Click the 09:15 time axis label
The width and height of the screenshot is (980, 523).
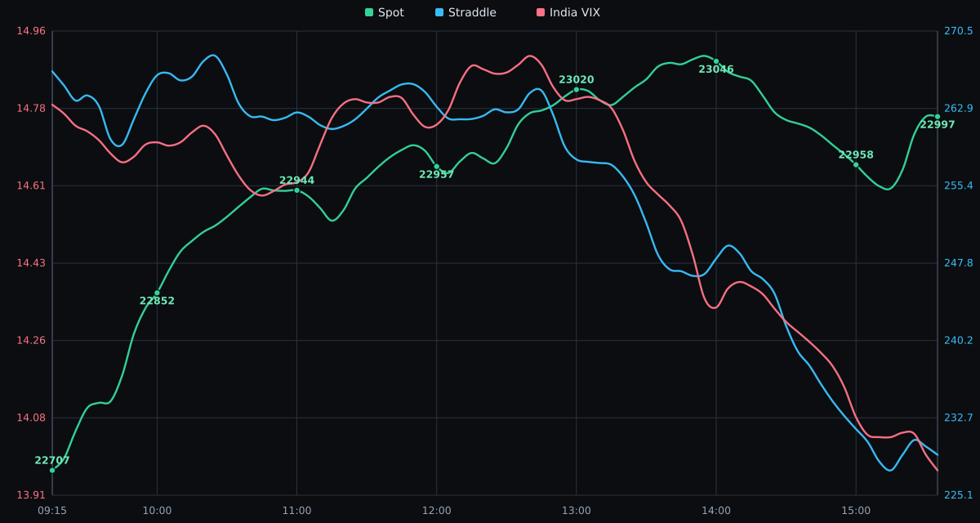(x=52, y=511)
